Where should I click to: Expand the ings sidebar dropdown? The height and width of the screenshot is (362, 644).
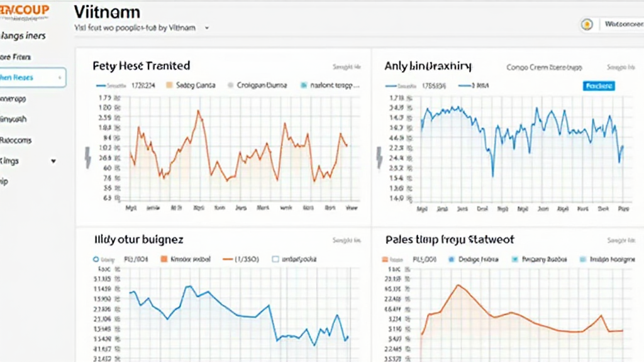point(53,161)
